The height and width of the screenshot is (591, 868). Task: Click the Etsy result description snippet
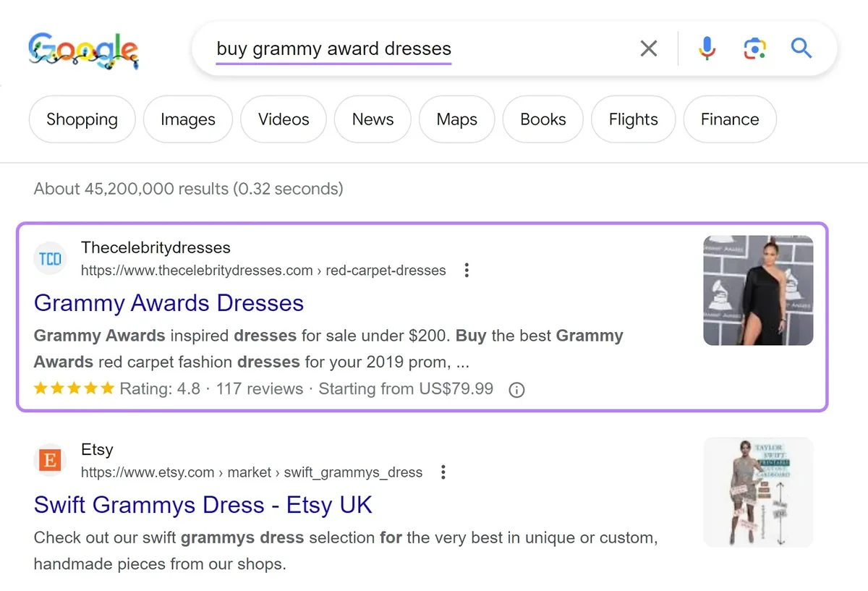tap(346, 551)
